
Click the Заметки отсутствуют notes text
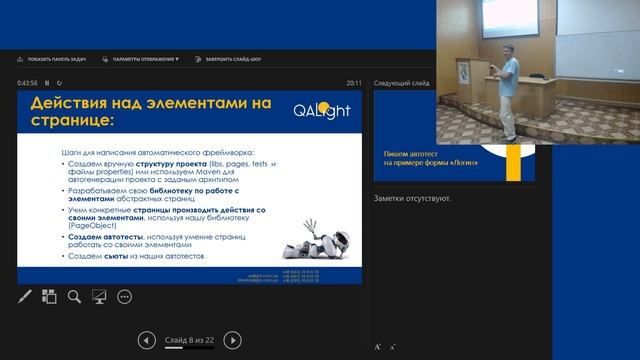[412, 198]
